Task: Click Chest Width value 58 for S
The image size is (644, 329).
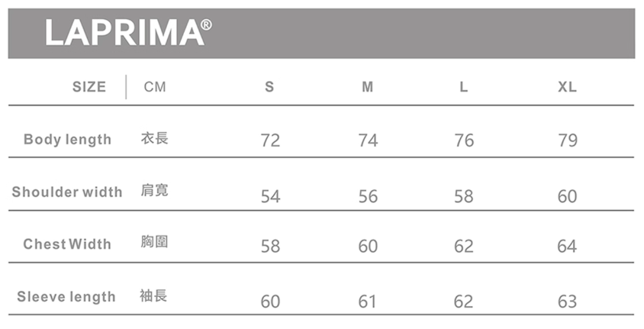Action: (270, 247)
